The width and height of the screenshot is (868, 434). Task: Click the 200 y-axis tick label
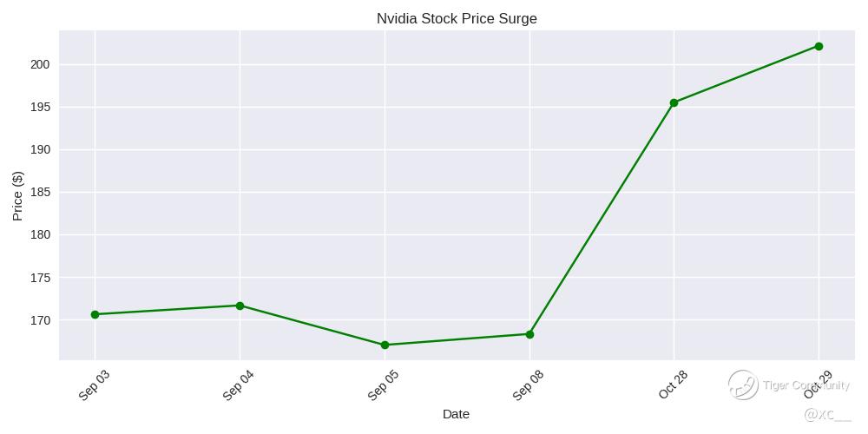[41, 64]
